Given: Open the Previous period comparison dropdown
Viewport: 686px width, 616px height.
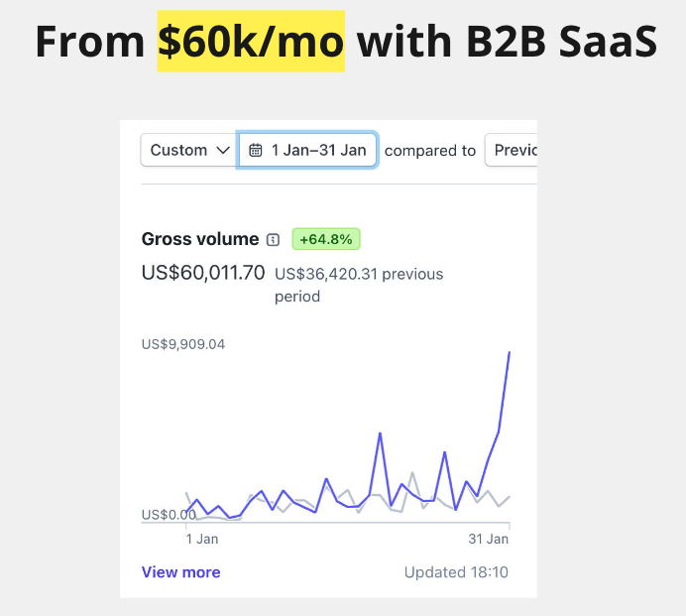Looking at the screenshot, I should coord(512,151).
